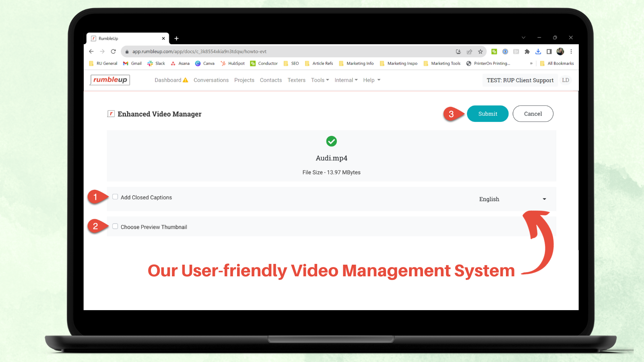This screenshot has height=362, width=644.
Task: Open the HubSpot bookmark
Action: click(x=233, y=63)
